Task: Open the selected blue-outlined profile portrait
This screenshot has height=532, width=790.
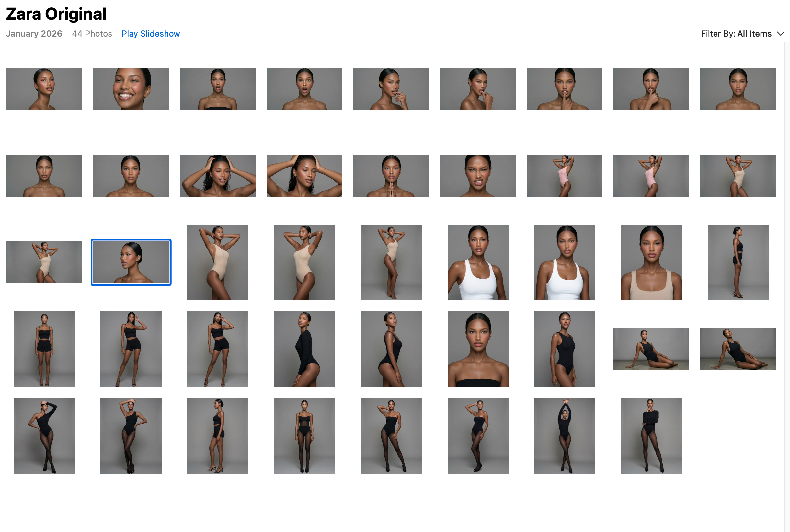Action: point(131,262)
